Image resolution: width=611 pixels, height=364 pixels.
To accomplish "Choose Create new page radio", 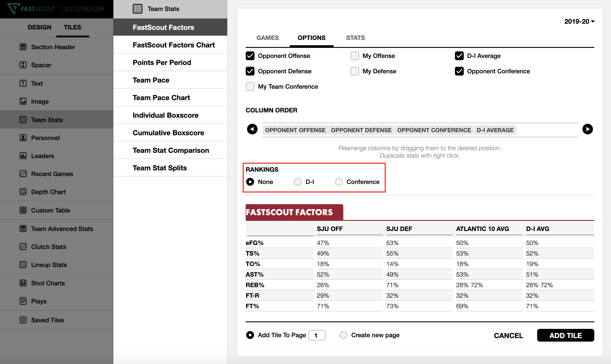I will click(x=343, y=335).
